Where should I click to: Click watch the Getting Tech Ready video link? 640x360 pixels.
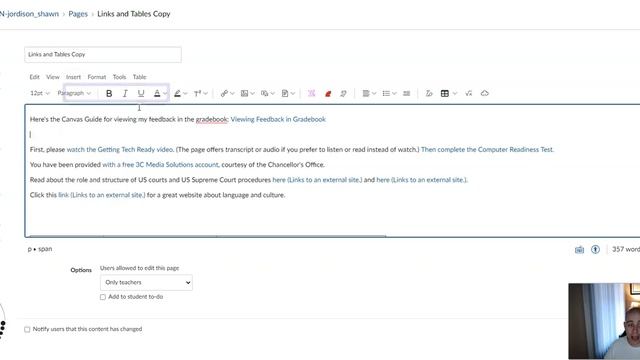(x=120, y=149)
